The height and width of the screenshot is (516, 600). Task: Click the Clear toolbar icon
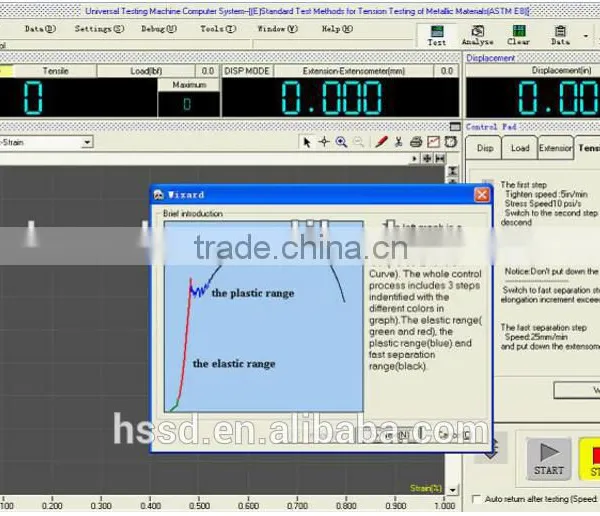(518, 36)
